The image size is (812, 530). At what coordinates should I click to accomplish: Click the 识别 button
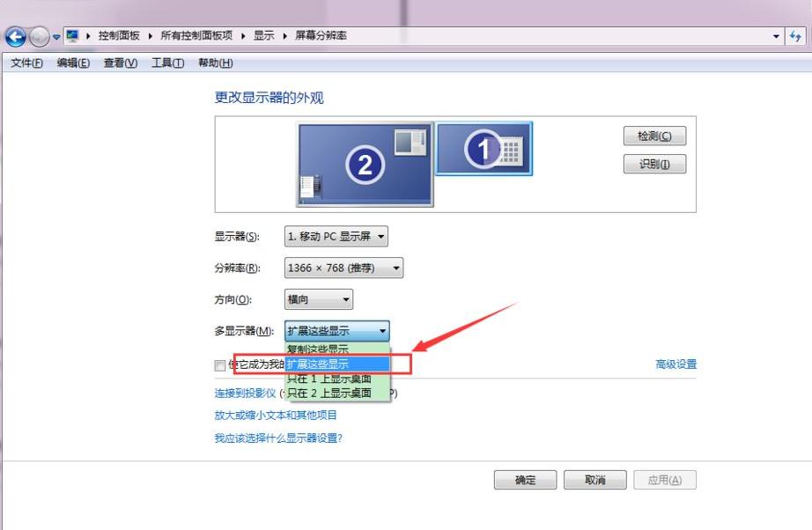pos(654,161)
